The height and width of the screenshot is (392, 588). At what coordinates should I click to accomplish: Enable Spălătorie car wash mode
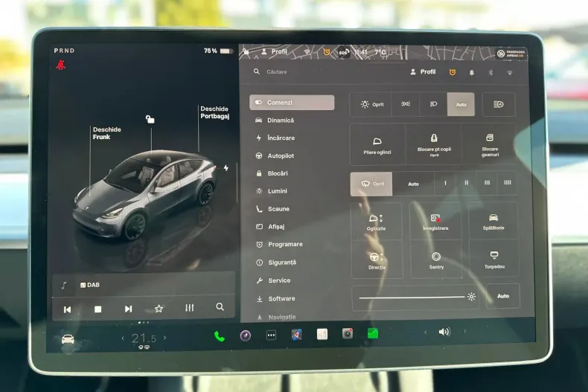click(x=493, y=222)
